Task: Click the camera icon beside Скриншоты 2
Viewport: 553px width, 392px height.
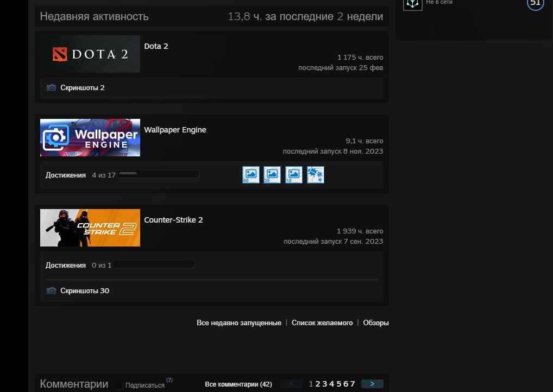Action: pyautogui.click(x=51, y=88)
